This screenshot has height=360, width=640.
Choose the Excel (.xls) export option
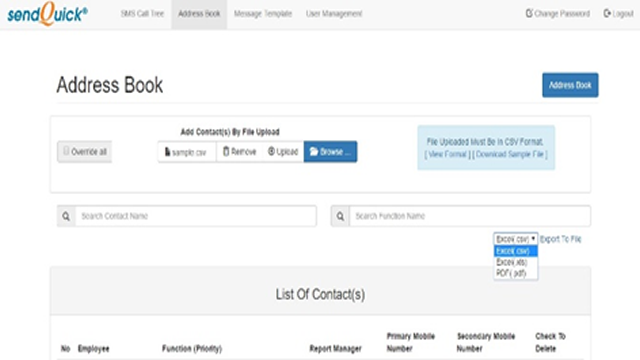[516, 262]
